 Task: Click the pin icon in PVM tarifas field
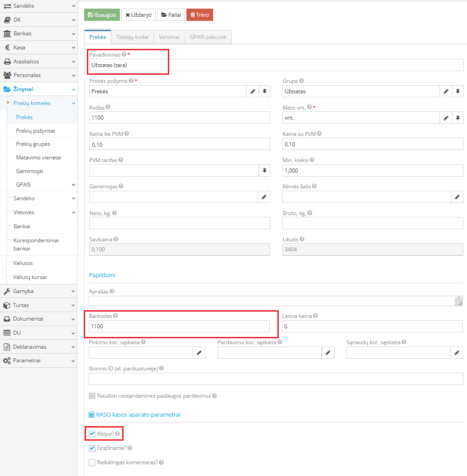point(264,171)
